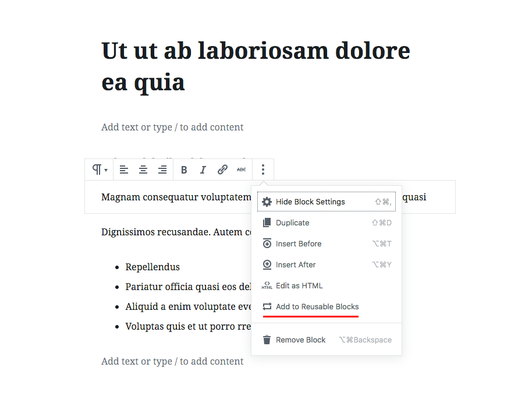
Task: Click the post title heading
Action: [256, 66]
